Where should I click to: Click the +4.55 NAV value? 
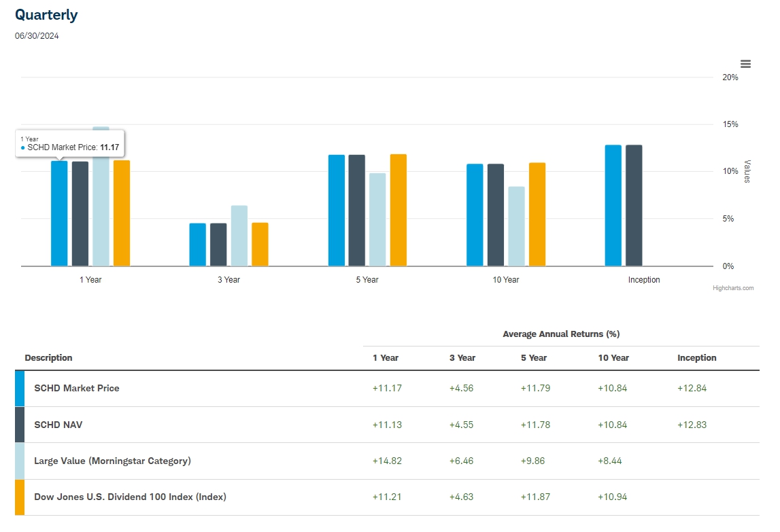point(461,425)
